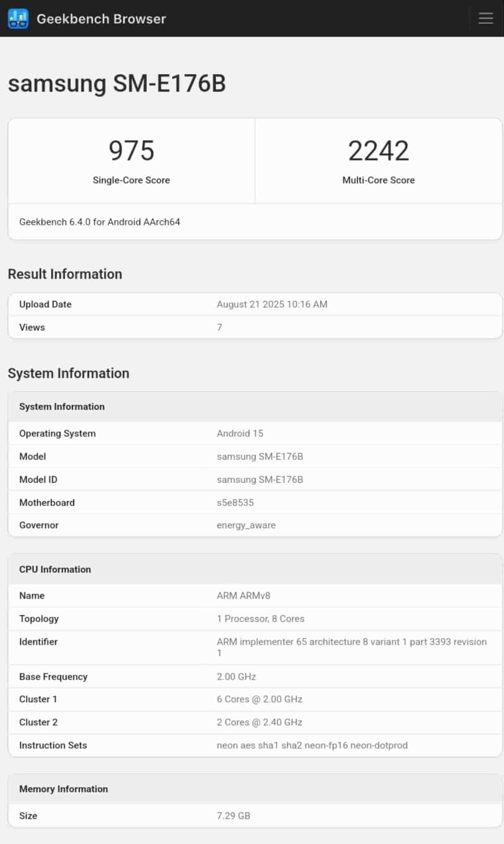Select the 975 single-core score
The width and height of the screenshot is (504, 844).
pos(131,150)
